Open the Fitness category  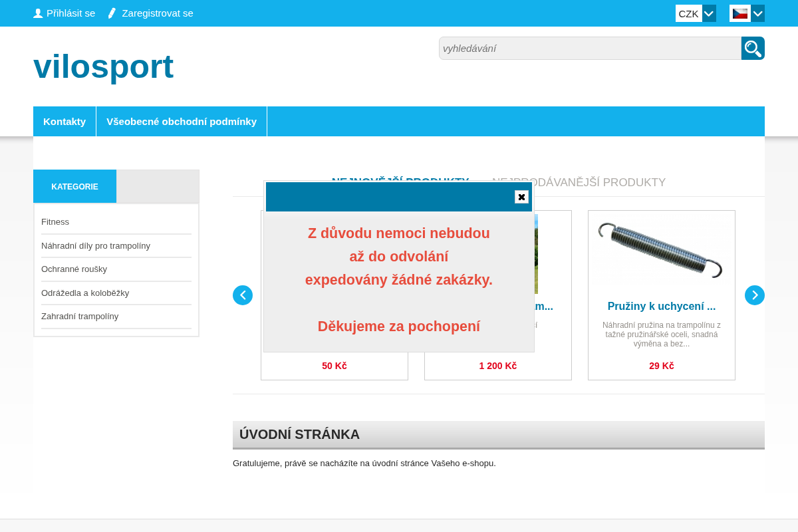point(55,221)
